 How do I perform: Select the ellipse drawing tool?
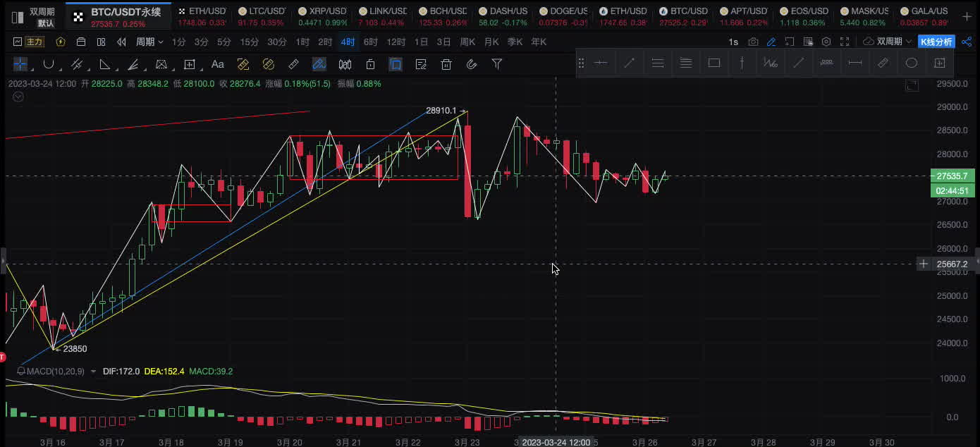(x=912, y=63)
